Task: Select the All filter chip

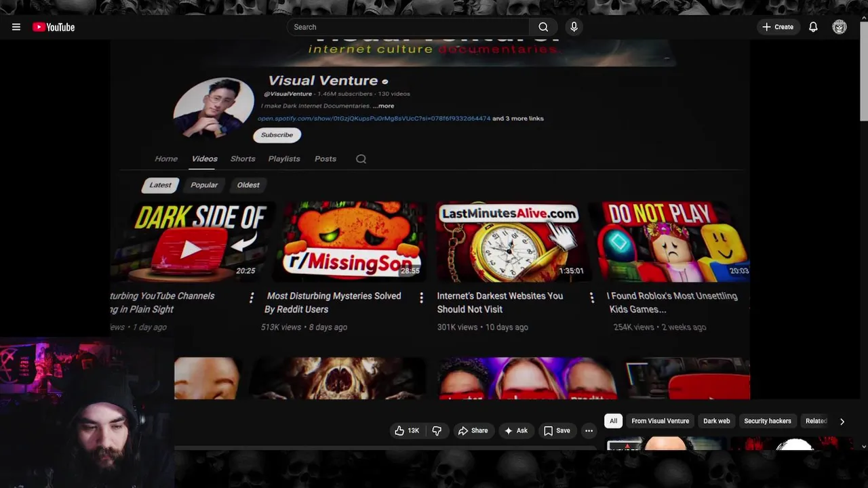Action: (x=613, y=421)
